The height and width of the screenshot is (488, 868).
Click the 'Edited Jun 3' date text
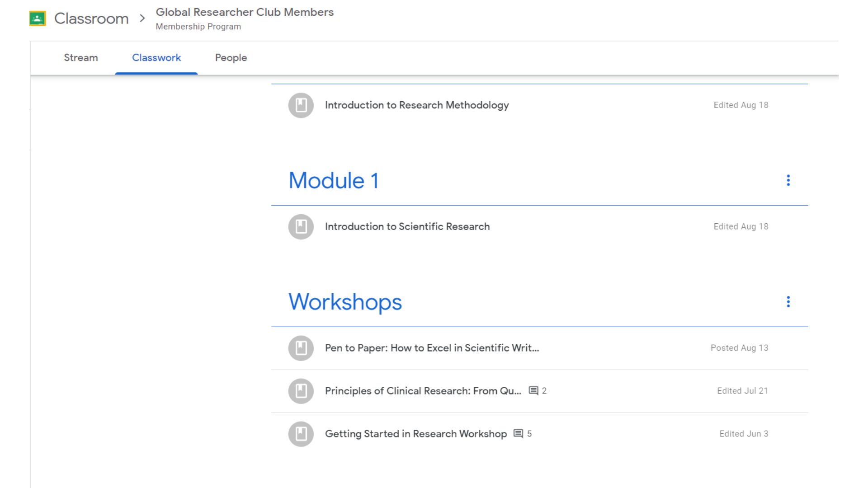[x=744, y=434]
